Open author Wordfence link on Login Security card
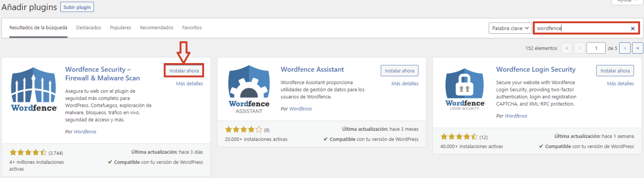644x178 pixels. tap(516, 116)
